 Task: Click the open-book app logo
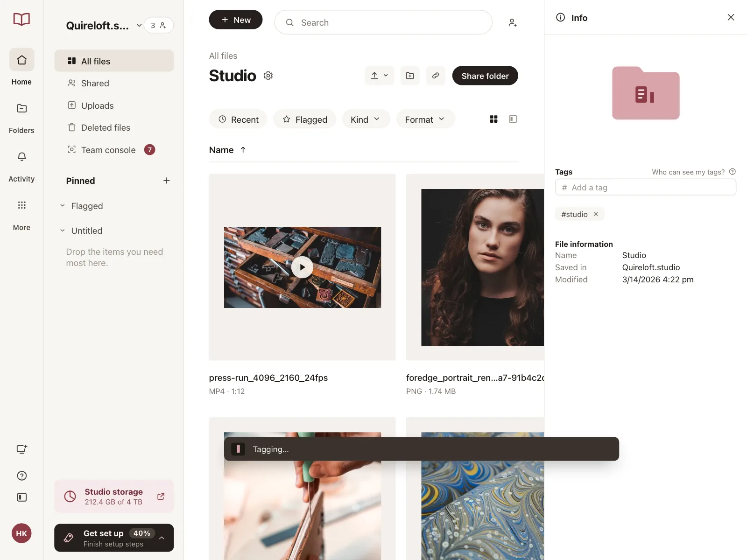(x=21, y=20)
